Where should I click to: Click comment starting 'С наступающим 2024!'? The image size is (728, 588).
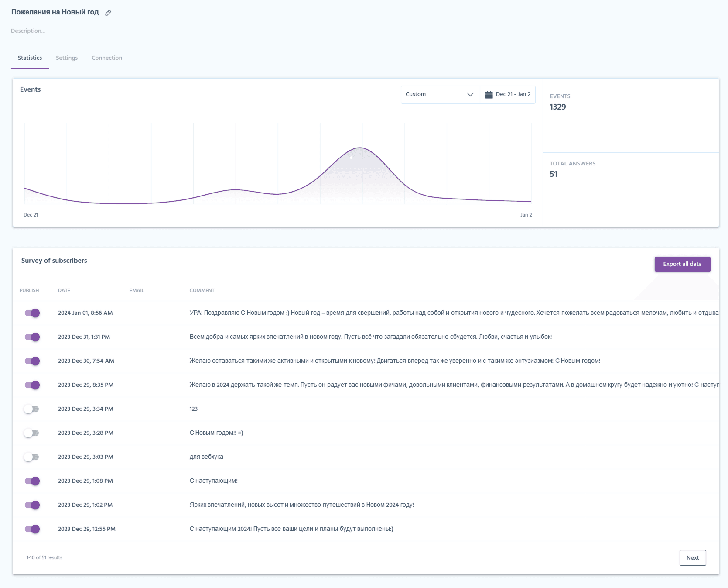tap(291, 529)
